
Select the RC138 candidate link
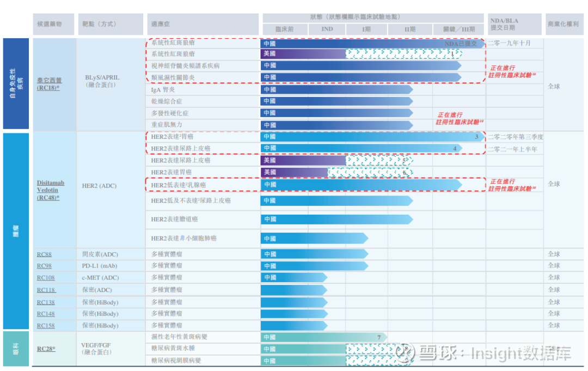45,302
